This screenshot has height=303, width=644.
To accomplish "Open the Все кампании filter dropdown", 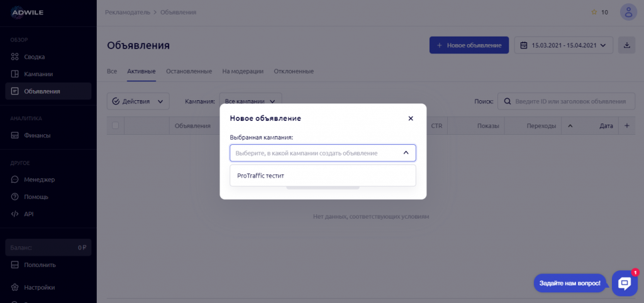I will click(x=252, y=101).
